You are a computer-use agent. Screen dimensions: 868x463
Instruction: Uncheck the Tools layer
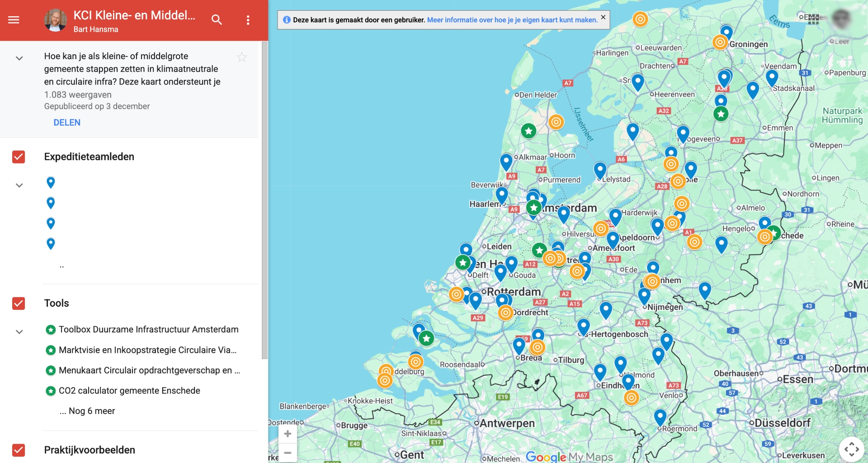pyautogui.click(x=18, y=304)
